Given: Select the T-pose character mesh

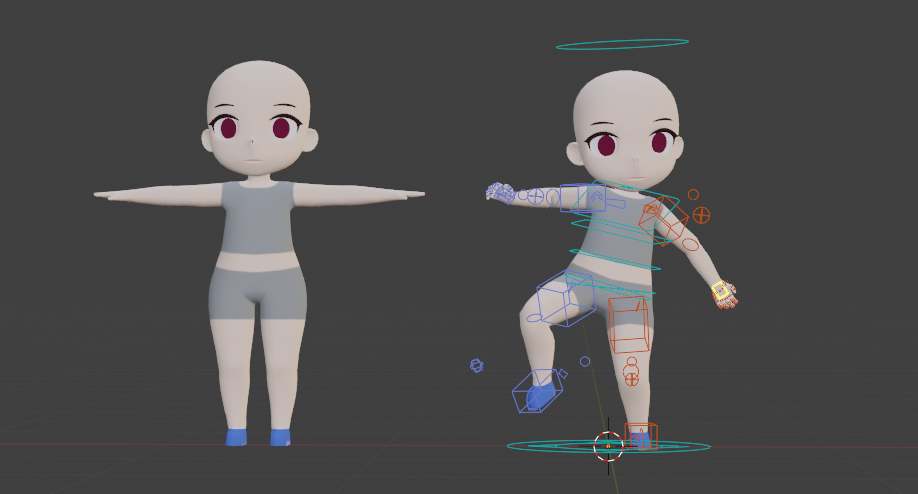Looking at the screenshot, I should [x=259, y=253].
